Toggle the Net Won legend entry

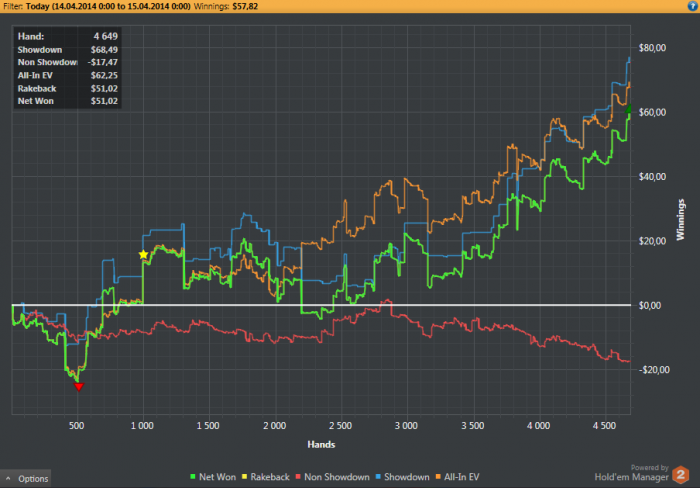(213, 477)
